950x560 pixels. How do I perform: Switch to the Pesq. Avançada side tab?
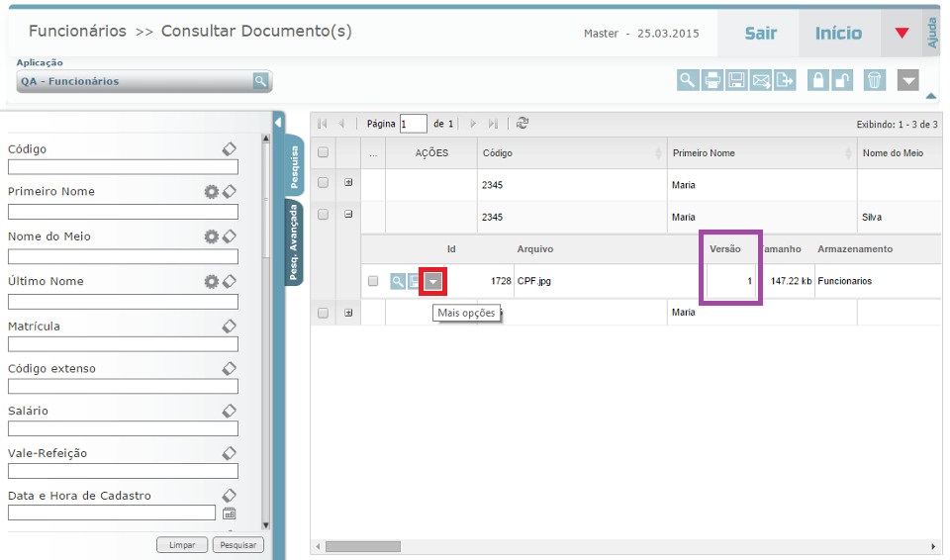click(294, 242)
